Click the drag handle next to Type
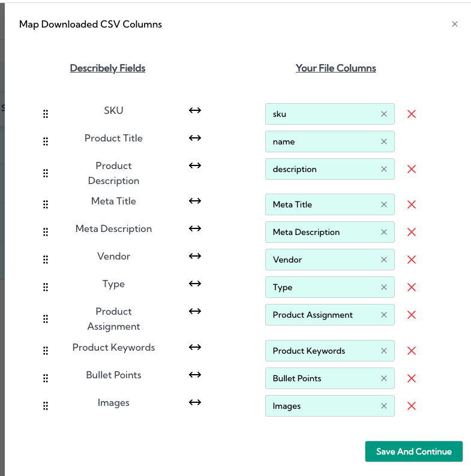The image size is (471, 476). point(46,287)
